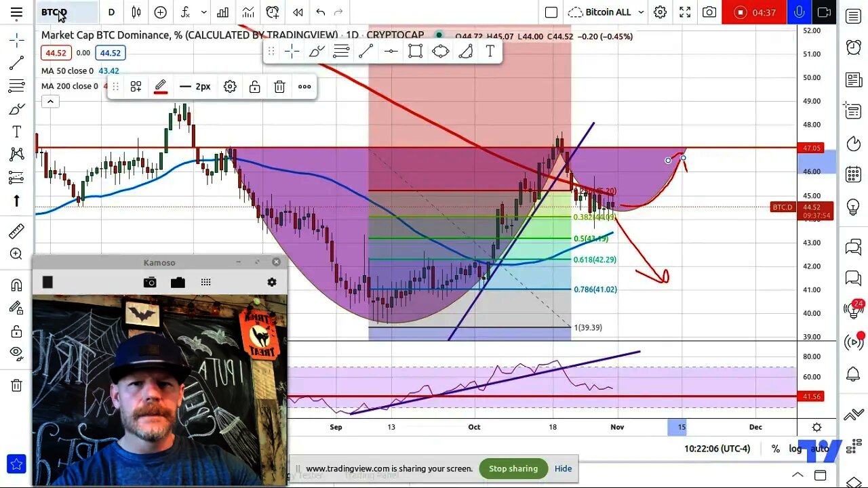Toggle the camera recording button
868x488 pixels.
tap(824, 12)
